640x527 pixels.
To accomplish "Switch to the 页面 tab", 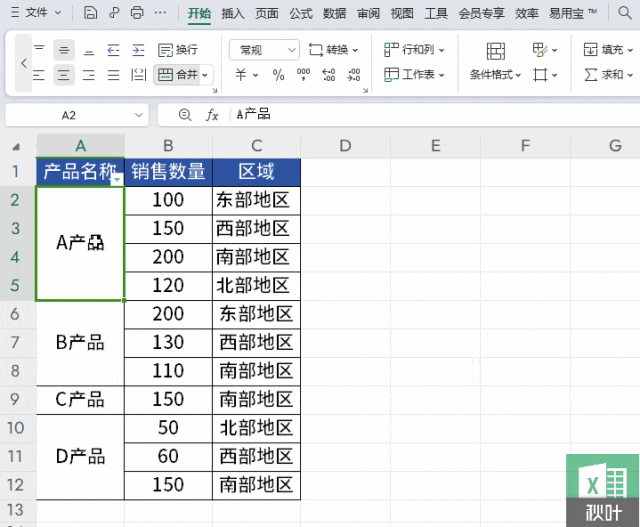I will (267, 13).
